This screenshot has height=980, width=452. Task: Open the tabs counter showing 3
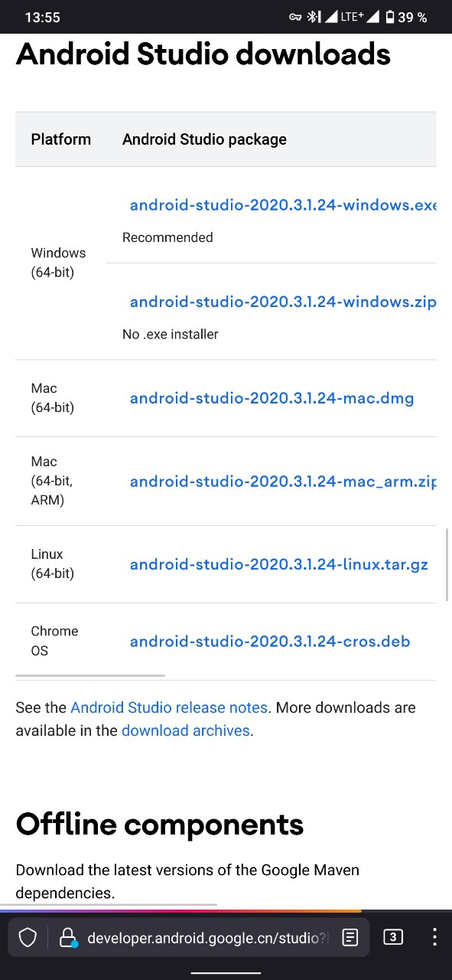(393, 937)
